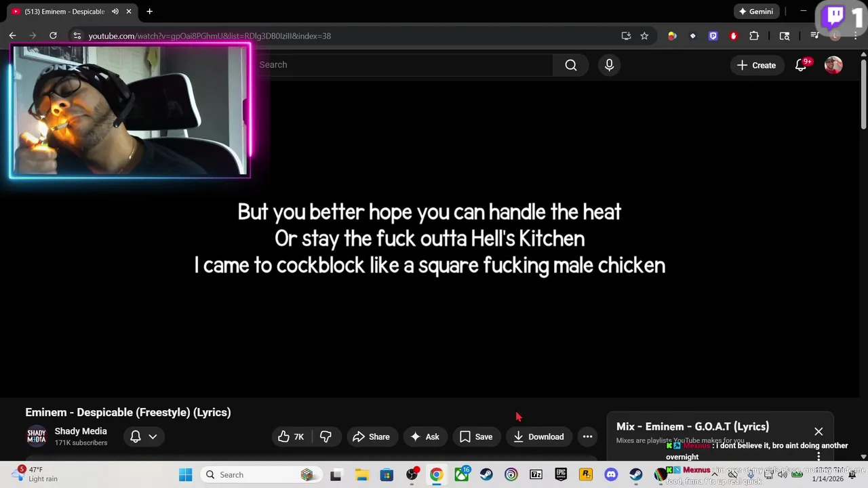
Task: Download the video
Action: pyautogui.click(x=538, y=436)
